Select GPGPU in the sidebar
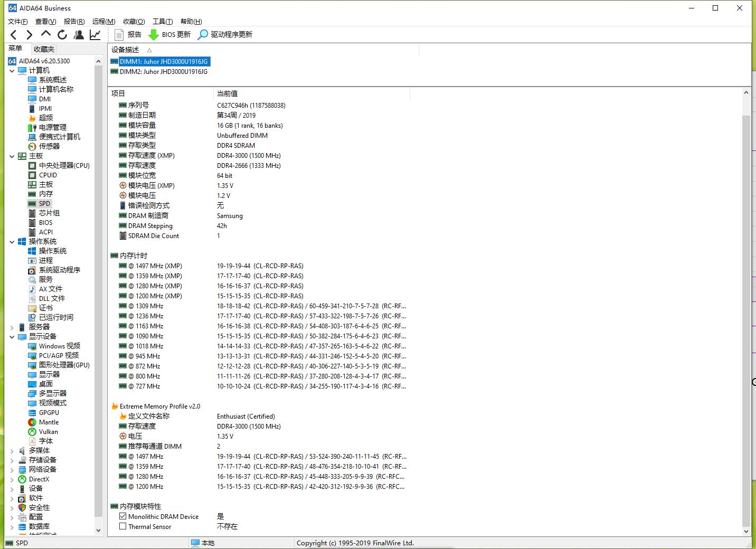 (49, 412)
